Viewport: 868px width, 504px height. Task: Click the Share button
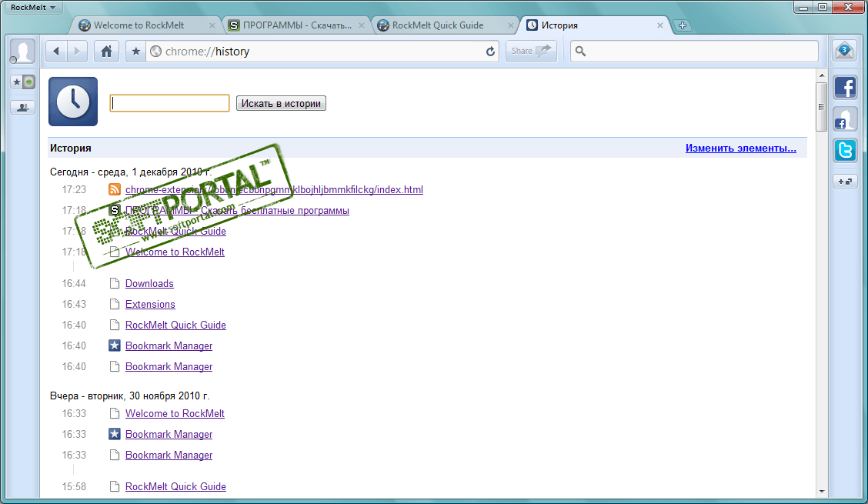(531, 51)
